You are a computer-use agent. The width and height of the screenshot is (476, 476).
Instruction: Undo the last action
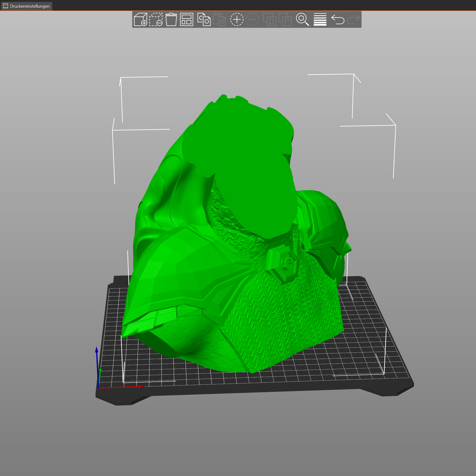337,19
